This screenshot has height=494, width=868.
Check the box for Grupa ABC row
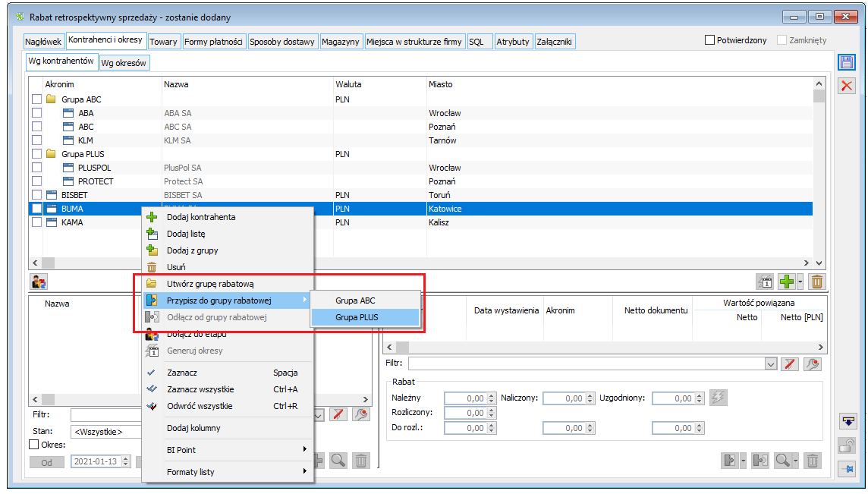36,99
